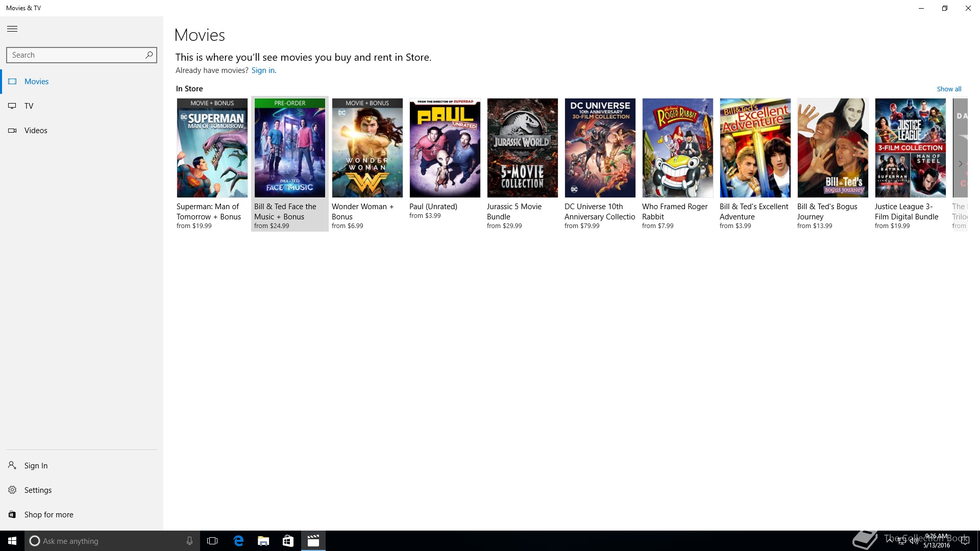
Task: Click the network tray icon
Action: [x=901, y=541]
